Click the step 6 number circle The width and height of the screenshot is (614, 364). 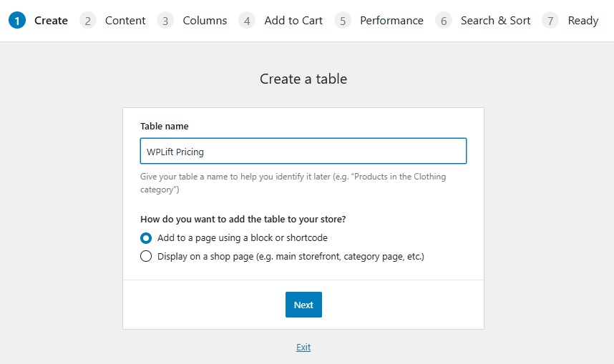(x=444, y=21)
